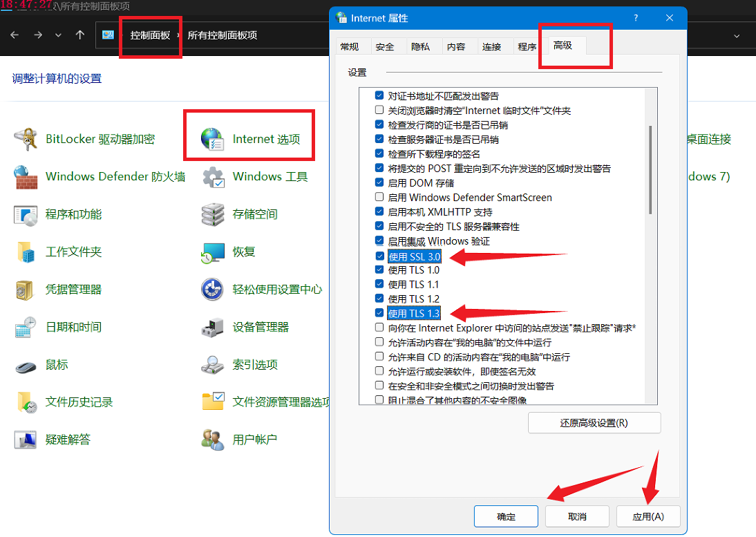Screen dimensions: 756x537
Task: Enable 启用 Windows Defender SmartScreen checkbox
Action: pyautogui.click(x=379, y=197)
